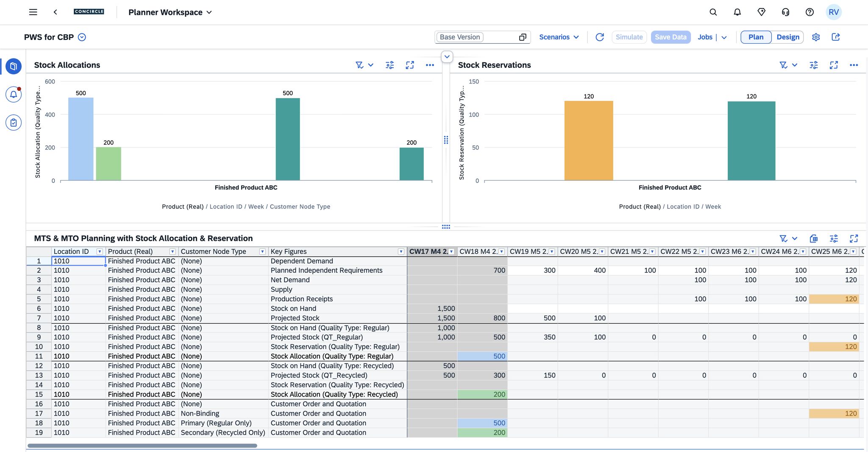Open the hamburger navigation menu
Viewport: 868px width, 452px height.
point(33,12)
